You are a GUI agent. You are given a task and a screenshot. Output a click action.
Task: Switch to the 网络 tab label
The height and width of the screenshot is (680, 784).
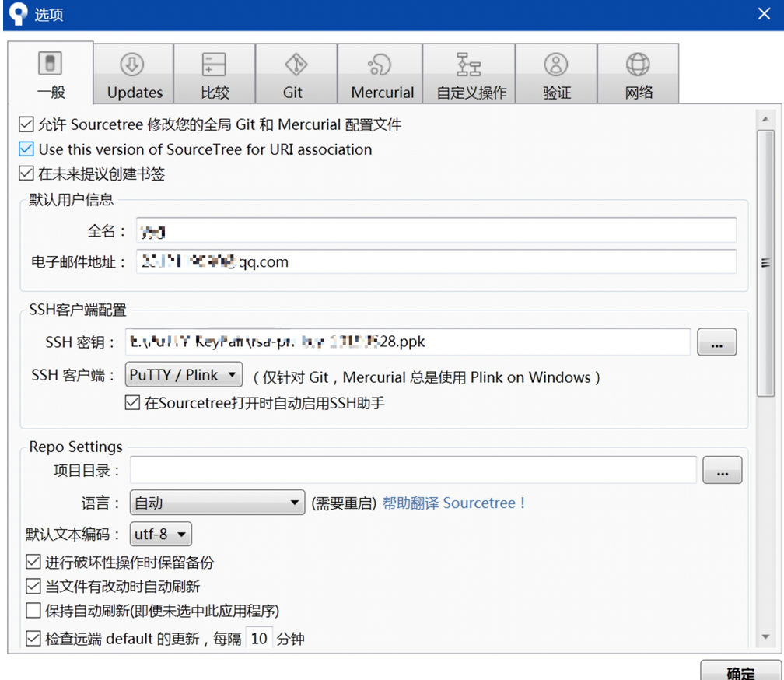(x=639, y=93)
